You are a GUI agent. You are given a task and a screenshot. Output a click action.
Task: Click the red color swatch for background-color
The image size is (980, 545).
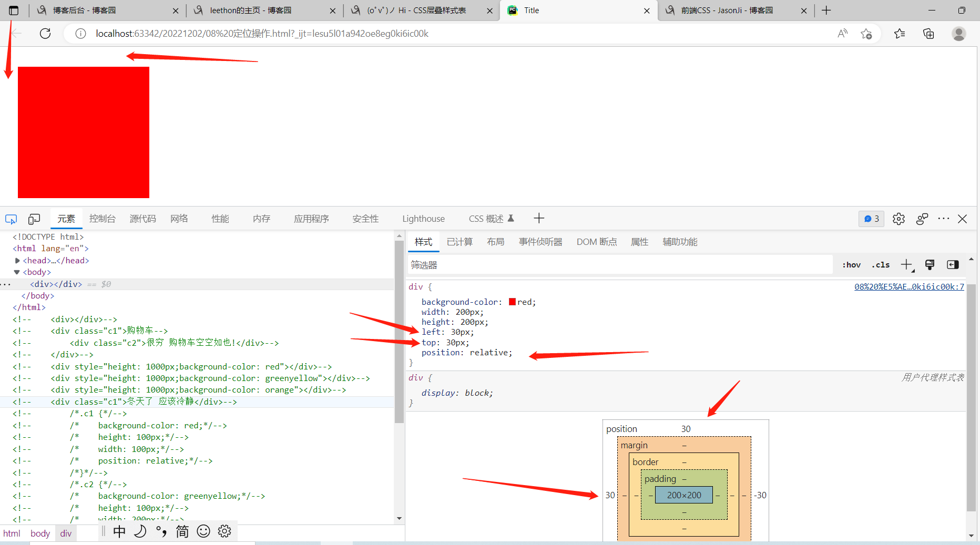(512, 302)
